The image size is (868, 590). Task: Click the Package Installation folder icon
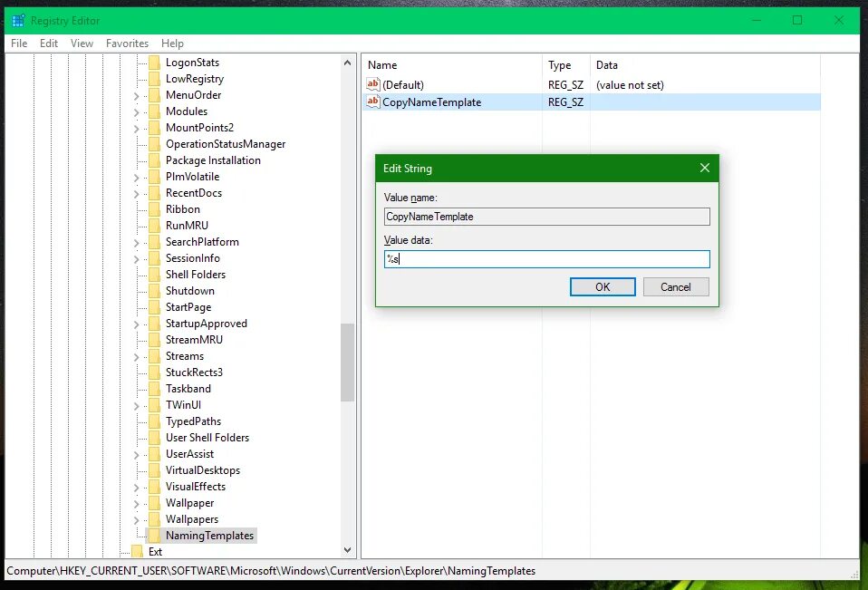(x=154, y=160)
